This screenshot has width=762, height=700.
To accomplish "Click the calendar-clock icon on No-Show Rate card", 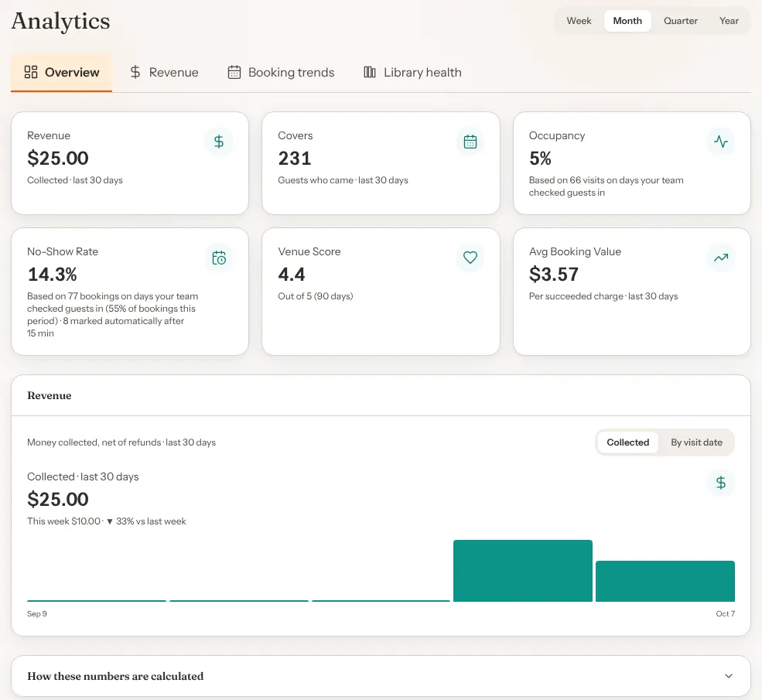I will pyautogui.click(x=219, y=258).
